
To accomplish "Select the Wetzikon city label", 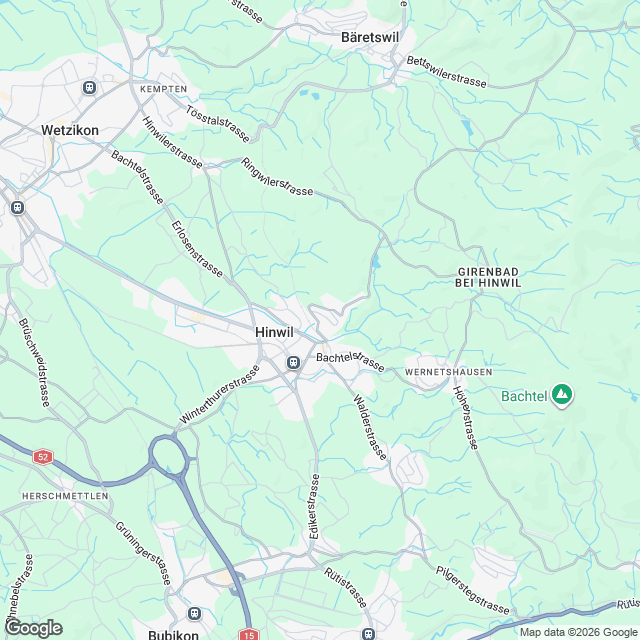I will click(70, 130).
